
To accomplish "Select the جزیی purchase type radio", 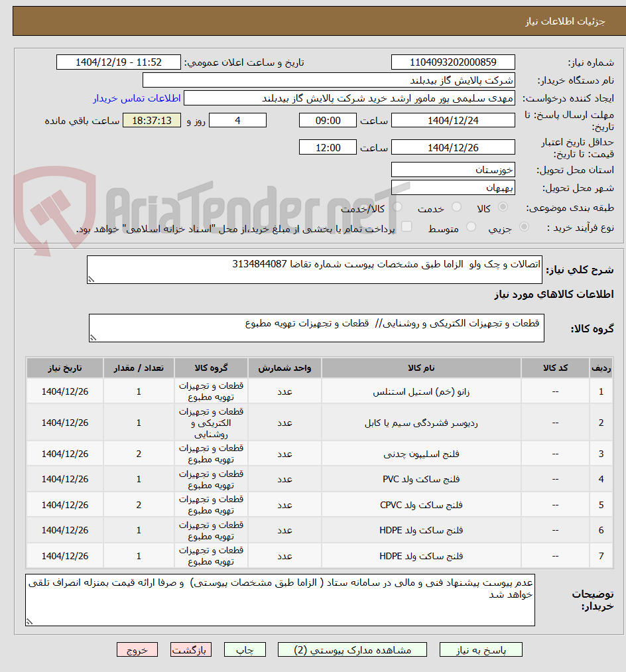I will [x=524, y=227].
